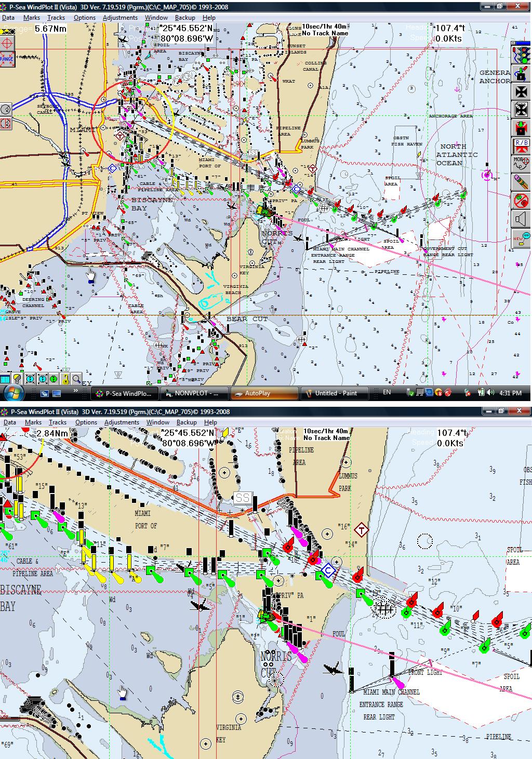The width and height of the screenshot is (532, 759).
Task: Click the VIRGINIA KEY label in lower chart
Action: coord(228,734)
